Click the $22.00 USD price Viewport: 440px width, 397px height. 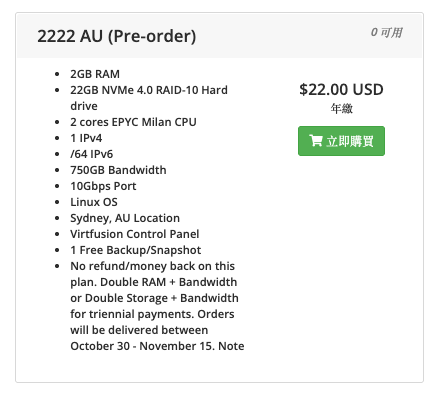[341, 90]
